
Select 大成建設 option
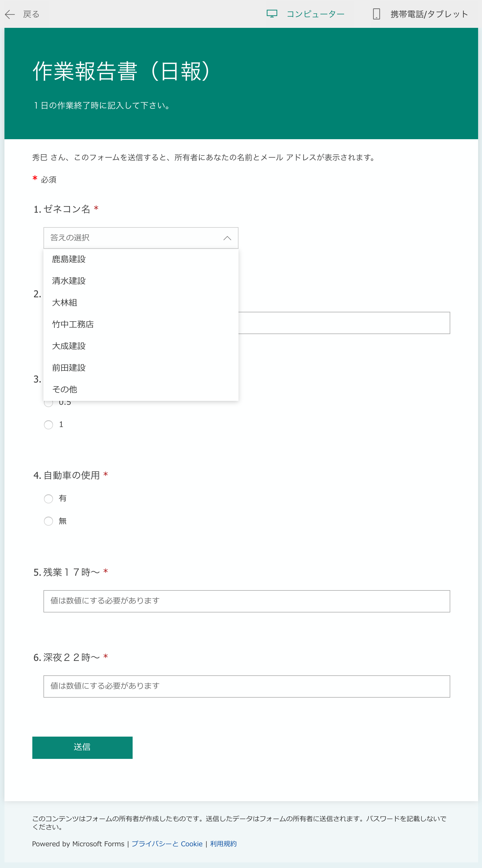(69, 346)
